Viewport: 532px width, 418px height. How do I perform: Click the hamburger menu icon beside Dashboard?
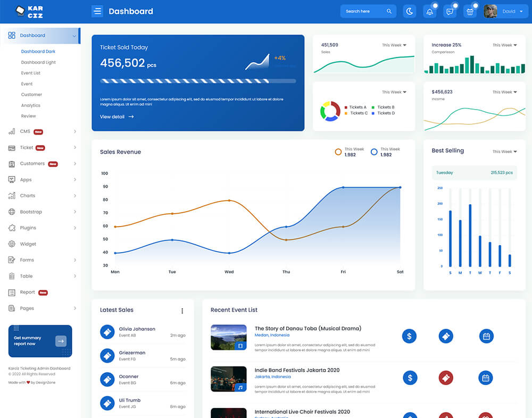97,11
